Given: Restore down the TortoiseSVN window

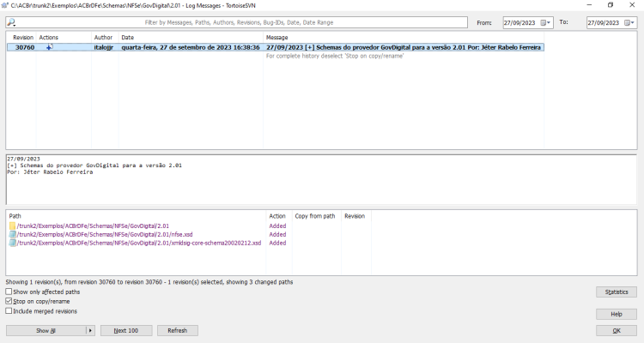Looking at the screenshot, I should tap(611, 5).
